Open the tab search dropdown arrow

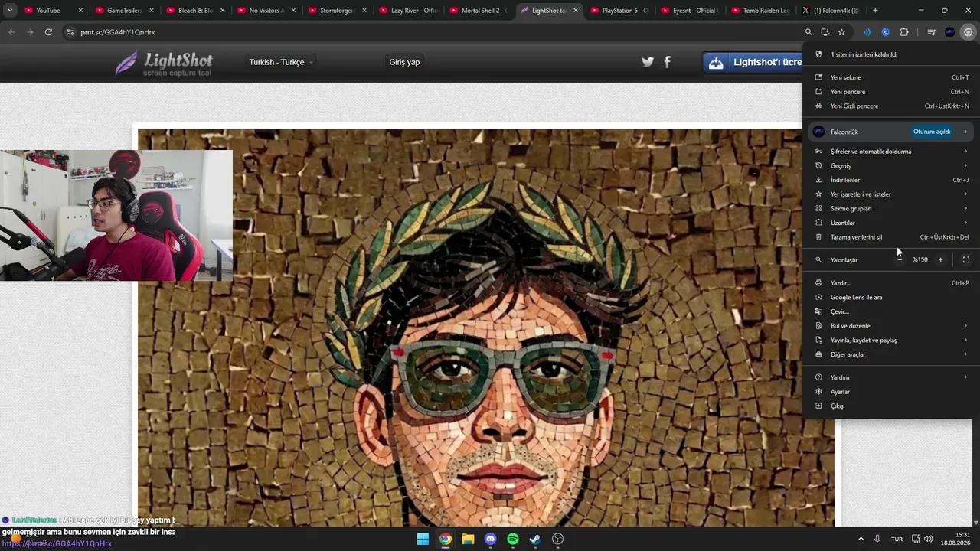pyautogui.click(x=10, y=11)
